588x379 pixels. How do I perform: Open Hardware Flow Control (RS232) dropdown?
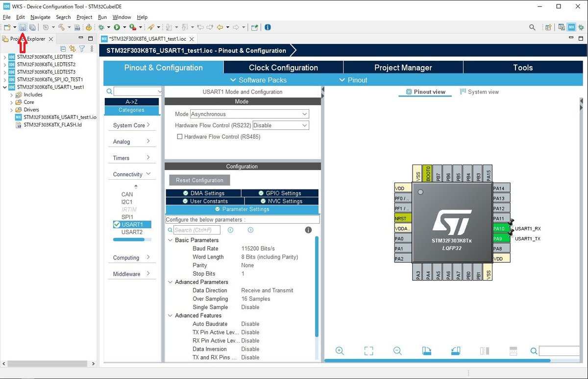305,125
